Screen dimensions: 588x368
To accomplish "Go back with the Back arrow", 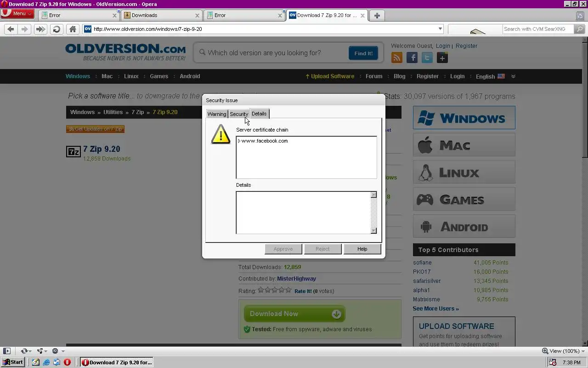I will 11,29.
